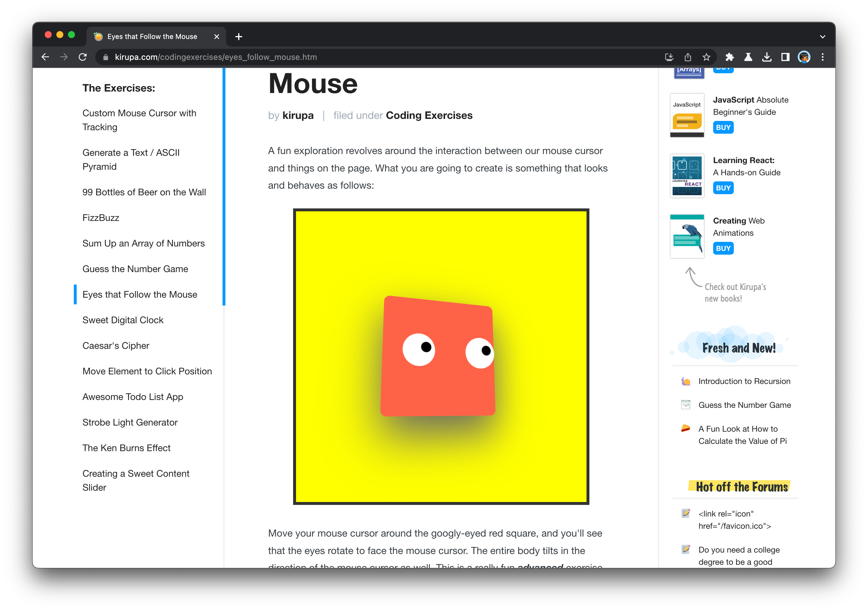Open the profile avatar menu
Image resolution: width=868 pixels, height=611 pixels.
pos(804,57)
